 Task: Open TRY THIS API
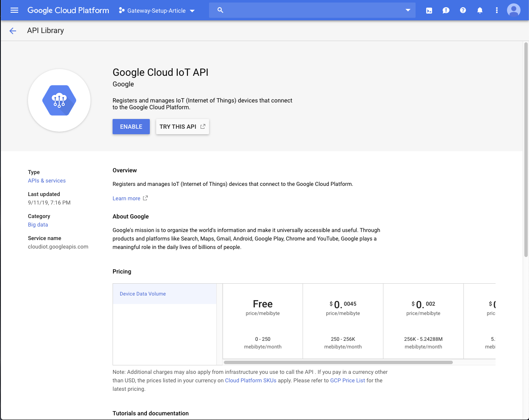(182, 126)
